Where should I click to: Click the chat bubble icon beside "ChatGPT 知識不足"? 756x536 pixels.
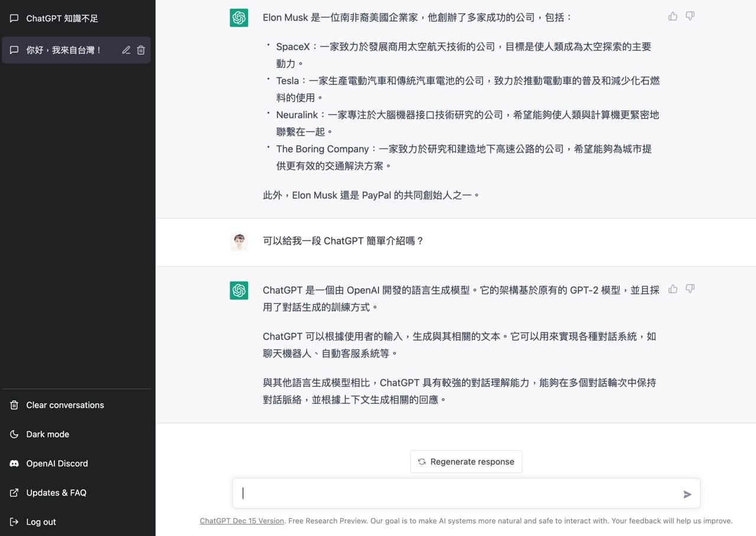(x=14, y=18)
